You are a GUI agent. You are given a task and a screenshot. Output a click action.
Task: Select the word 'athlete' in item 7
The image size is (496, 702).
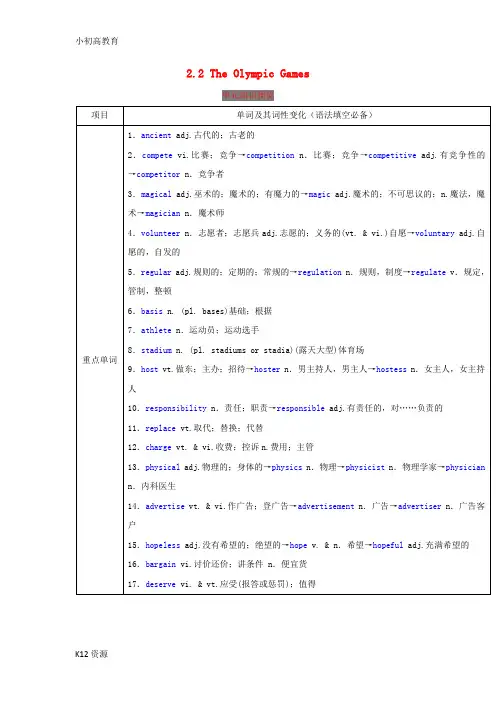coord(156,330)
